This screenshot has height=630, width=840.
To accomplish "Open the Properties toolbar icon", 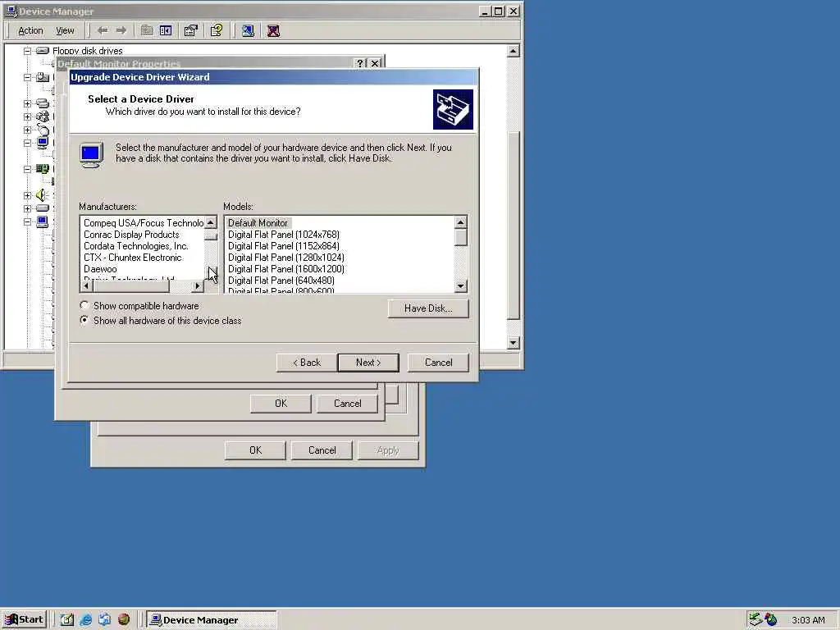I will pos(190,30).
